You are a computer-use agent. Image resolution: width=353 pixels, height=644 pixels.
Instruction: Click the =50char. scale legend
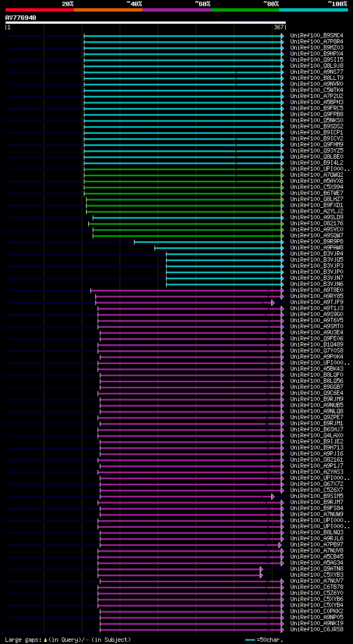click(264, 640)
